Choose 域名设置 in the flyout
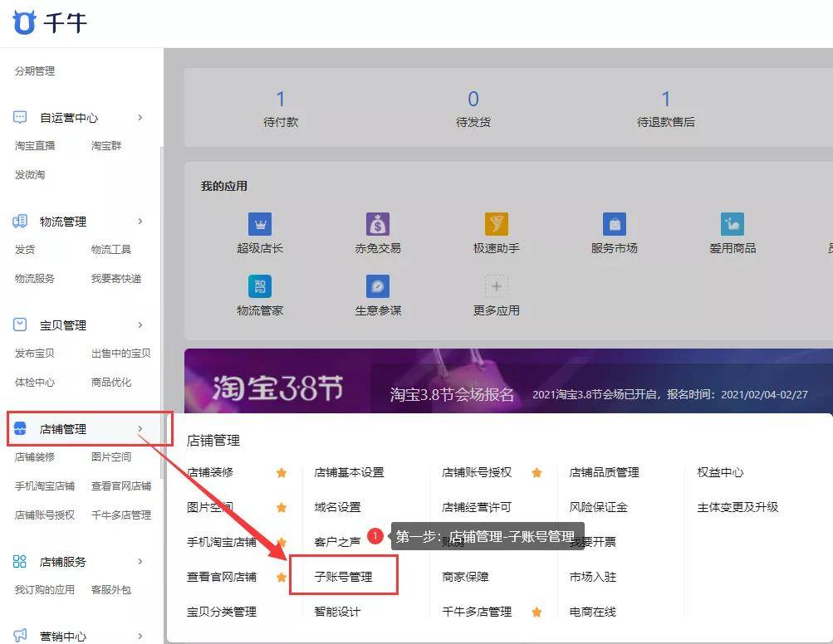 [x=337, y=507]
